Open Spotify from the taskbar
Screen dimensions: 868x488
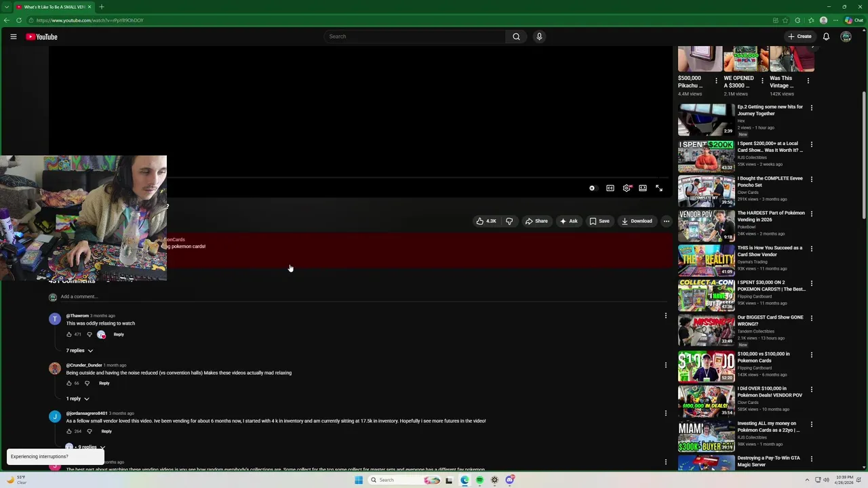pyautogui.click(x=479, y=480)
